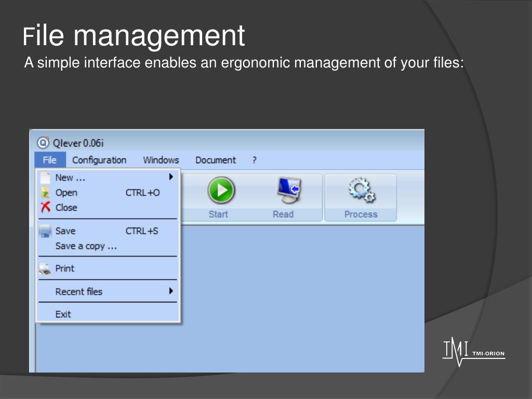The width and height of the screenshot is (532, 399).
Task: Click the blank page icon beside New
Action: tap(45, 178)
